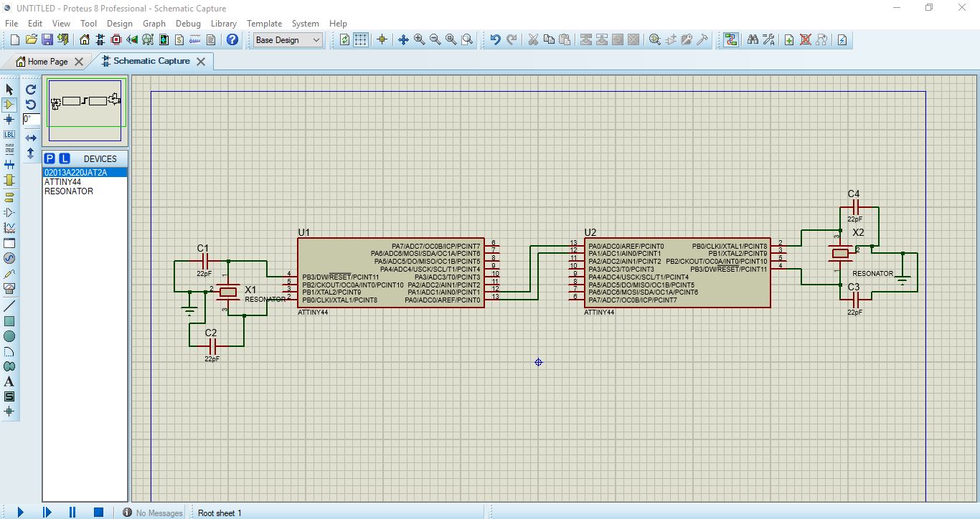Zoom in using the magnifier plus icon
Viewport: 980px width, 519px height.
pos(419,40)
